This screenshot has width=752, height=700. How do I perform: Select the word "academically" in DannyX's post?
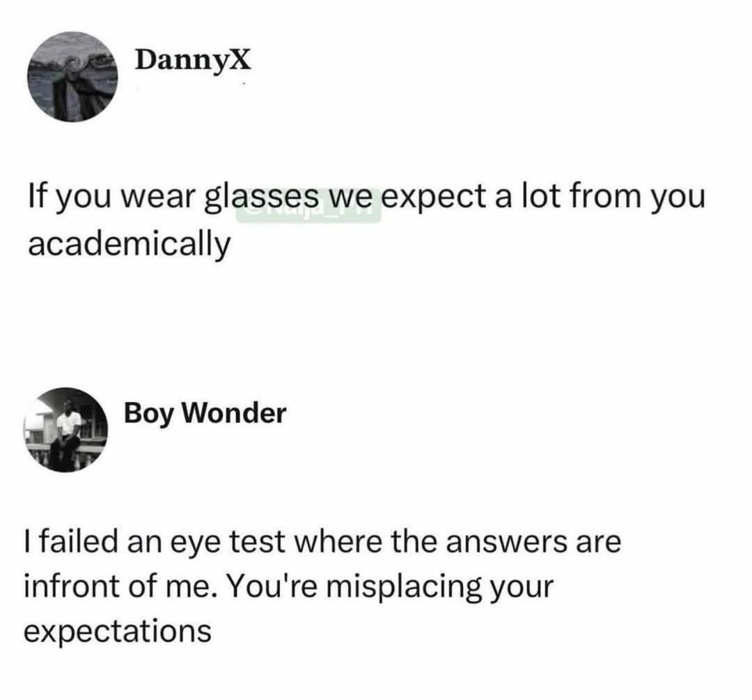click(x=130, y=244)
